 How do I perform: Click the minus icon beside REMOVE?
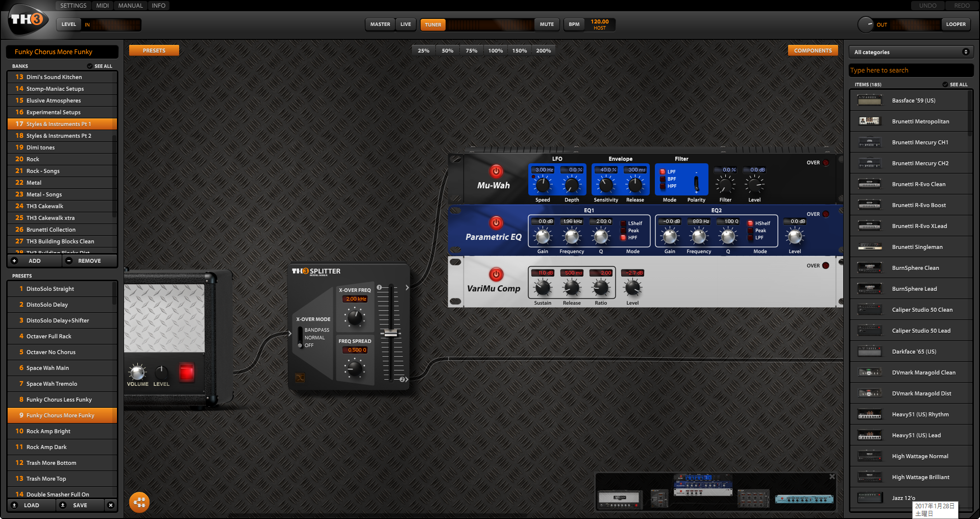point(69,261)
